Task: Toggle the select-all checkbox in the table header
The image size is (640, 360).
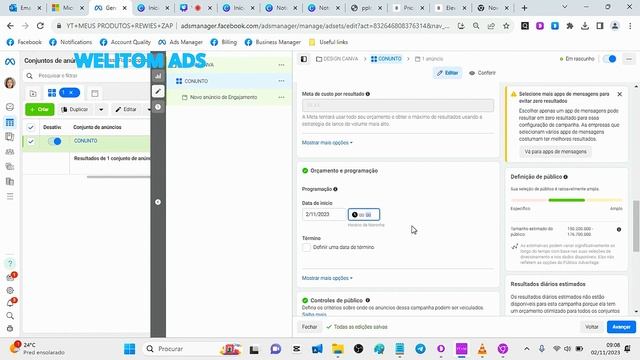Action: pos(31,127)
